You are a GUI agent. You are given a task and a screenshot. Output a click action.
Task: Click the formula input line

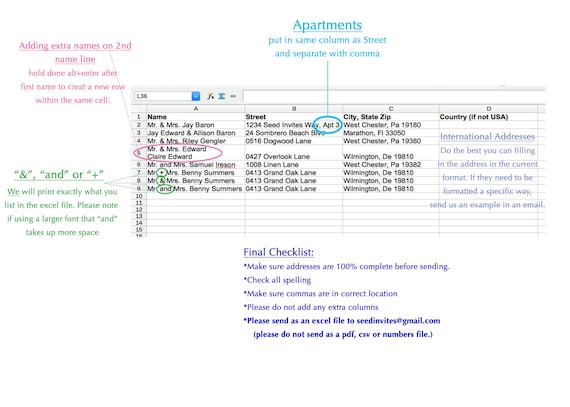point(394,96)
